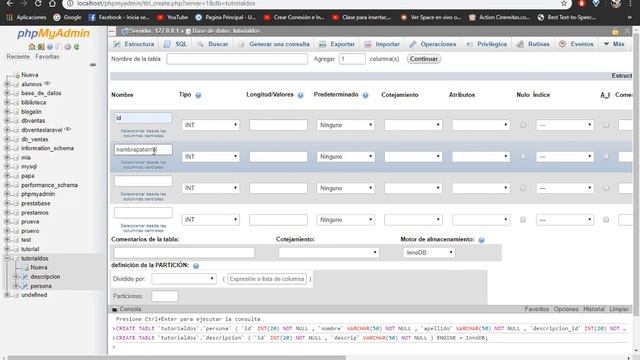Open Motor de almacenamiento help icon
This screenshot has height=360, width=640.
tap(481, 240)
